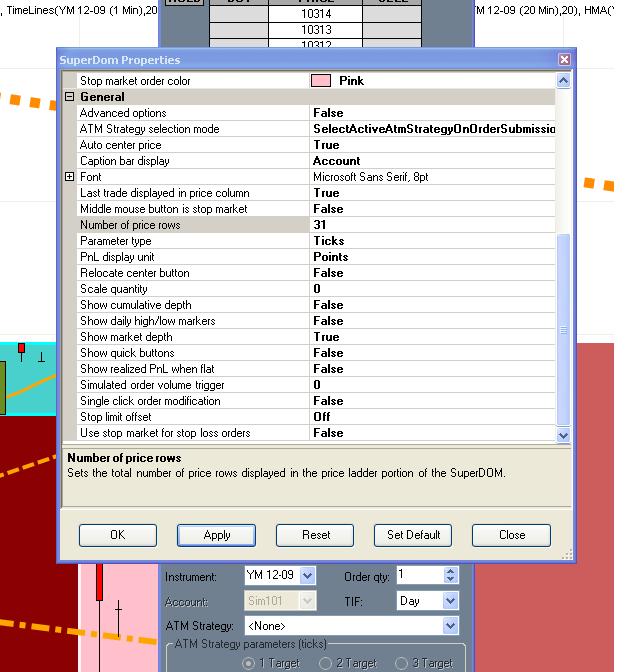Select PnL display unit value Points
The height and width of the screenshot is (672, 640).
coord(432,257)
